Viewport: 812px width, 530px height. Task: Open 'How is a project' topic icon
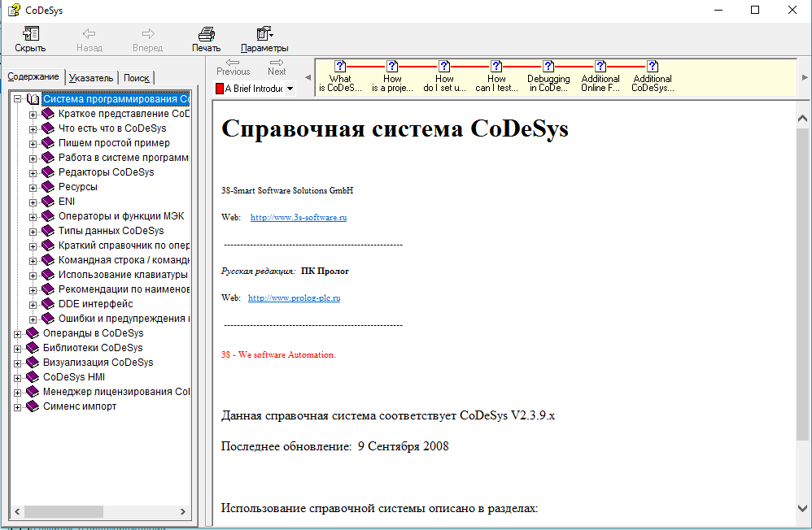pyautogui.click(x=392, y=67)
